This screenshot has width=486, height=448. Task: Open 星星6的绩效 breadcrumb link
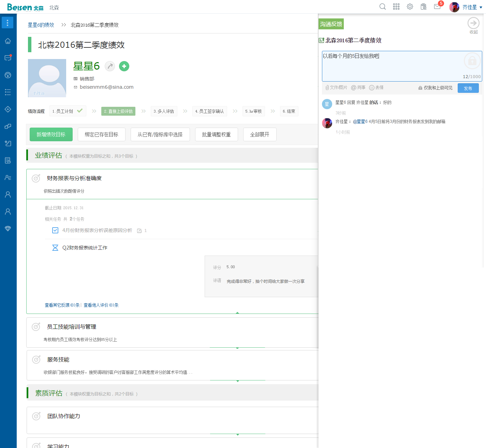click(41, 25)
